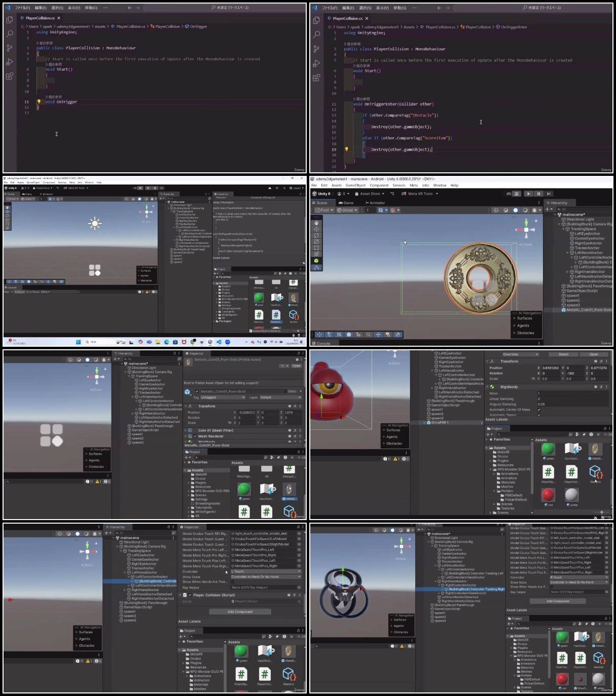Select the Hand tool in the gold coin scene
Screen dimensions: 616x696
(x=316, y=223)
